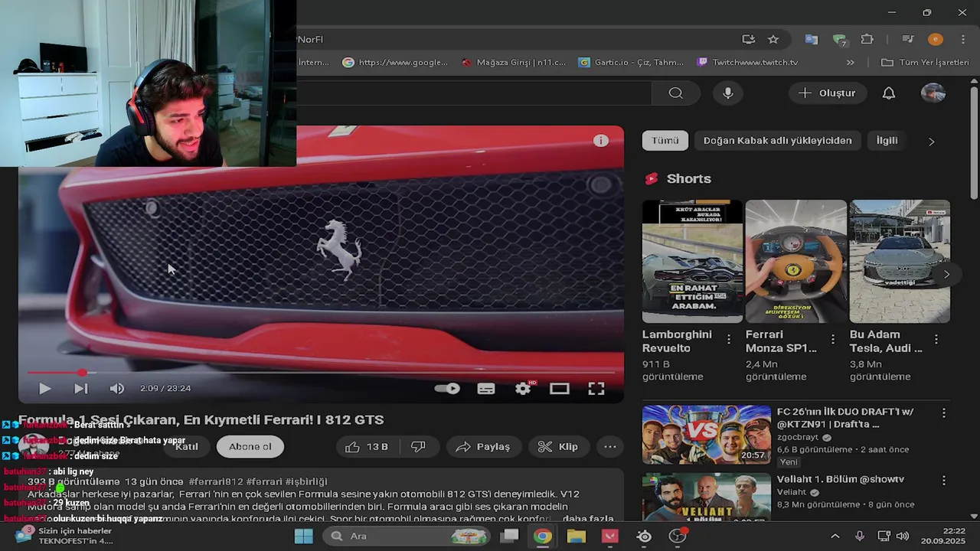This screenshot has width=980, height=551.
Task: Open the Mağaza Girişi n11 bookmark
Action: tap(513, 62)
